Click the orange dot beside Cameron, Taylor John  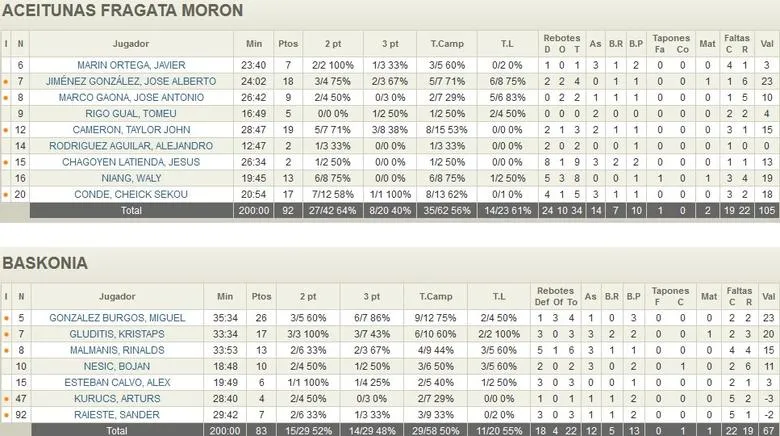pos(6,130)
